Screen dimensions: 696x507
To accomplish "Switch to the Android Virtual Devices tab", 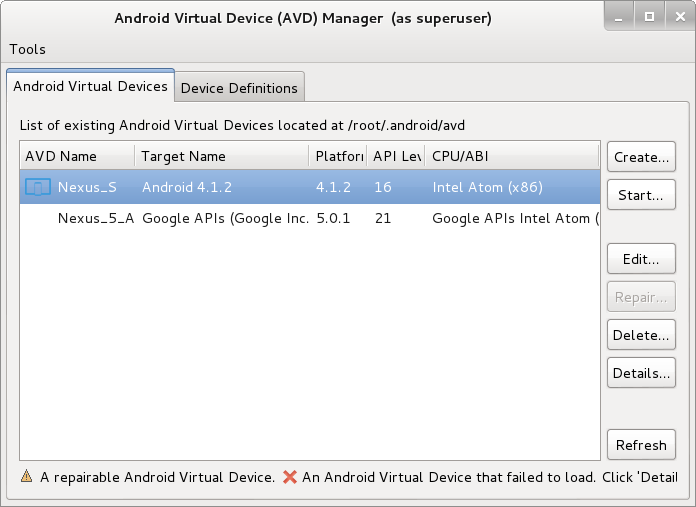I will coord(91,86).
